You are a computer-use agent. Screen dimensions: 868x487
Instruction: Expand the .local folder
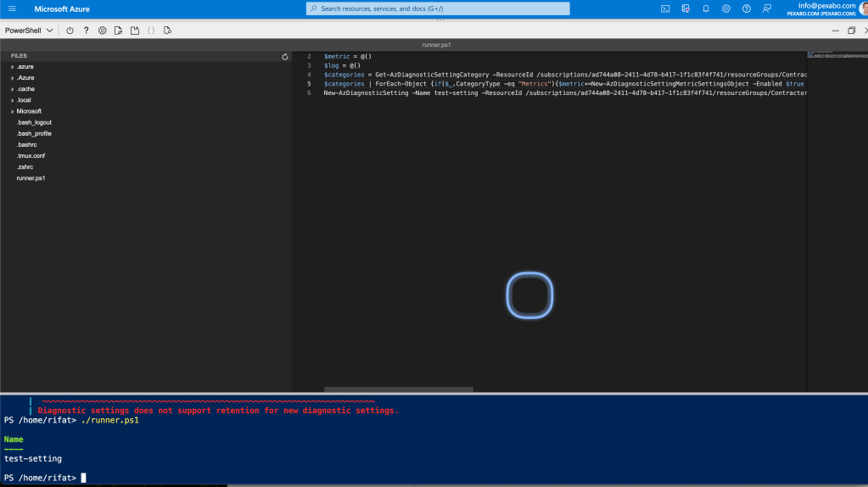tap(24, 100)
